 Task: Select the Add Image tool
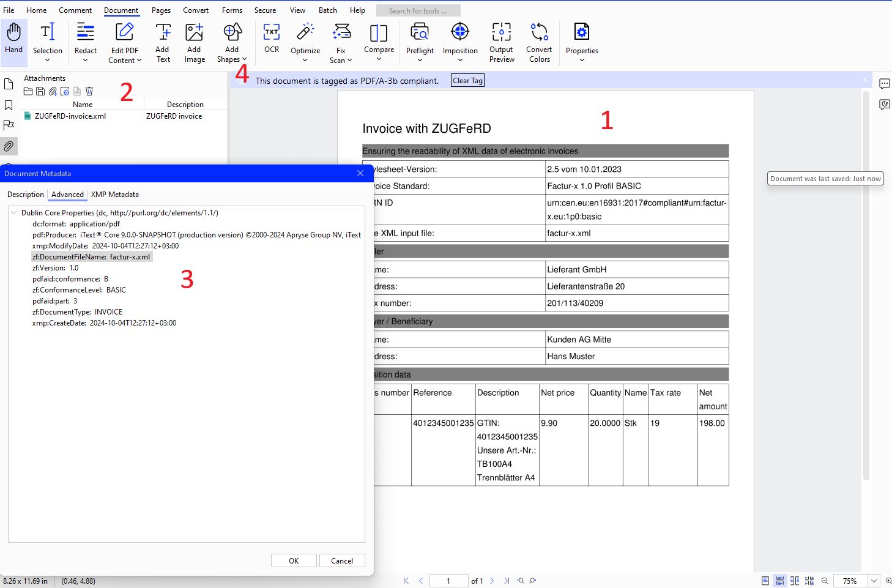194,42
